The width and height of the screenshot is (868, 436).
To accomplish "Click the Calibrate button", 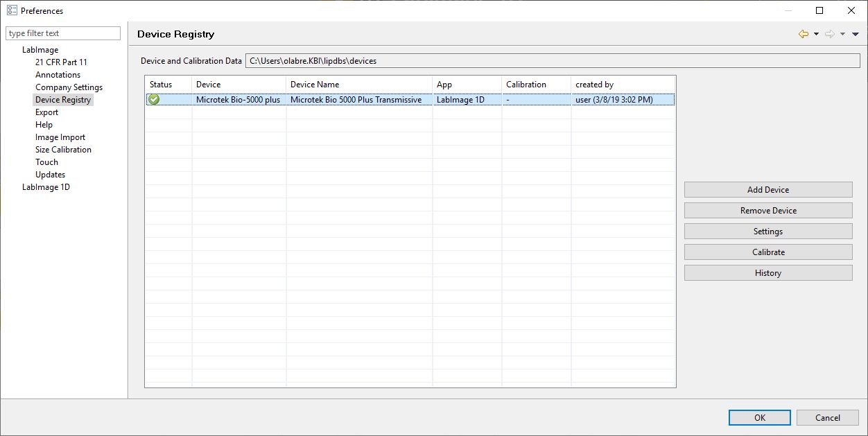I will click(768, 252).
